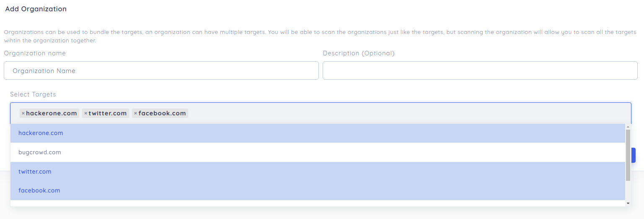Click the dropdown list's scroll down arrow

click(628, 203)
